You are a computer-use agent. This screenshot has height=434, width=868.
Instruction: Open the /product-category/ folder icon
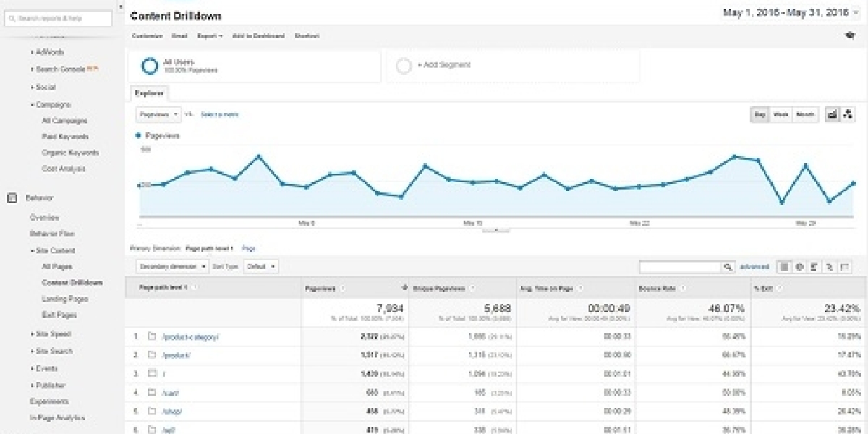(152, 336)
